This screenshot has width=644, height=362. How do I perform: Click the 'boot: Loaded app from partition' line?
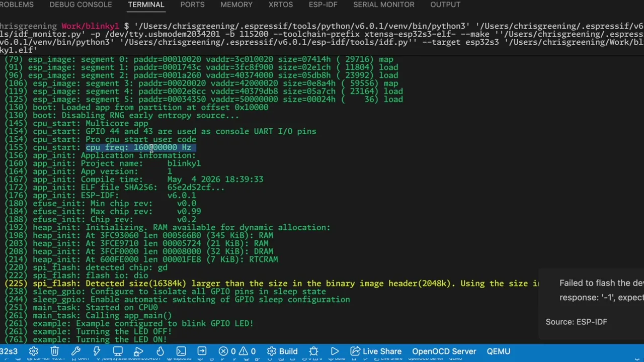[x=136, y=107]
